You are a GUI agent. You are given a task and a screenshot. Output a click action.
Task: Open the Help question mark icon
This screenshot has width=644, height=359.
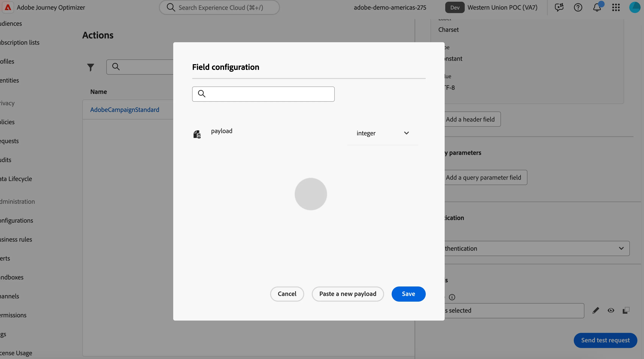(x=578, y=7)
